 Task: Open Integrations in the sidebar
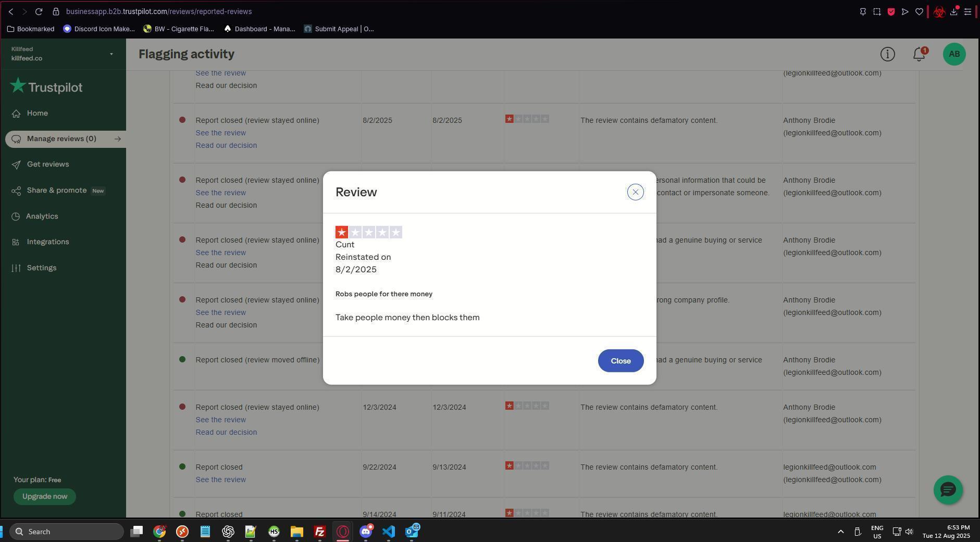pyautogui.click(x=47, y=242)
